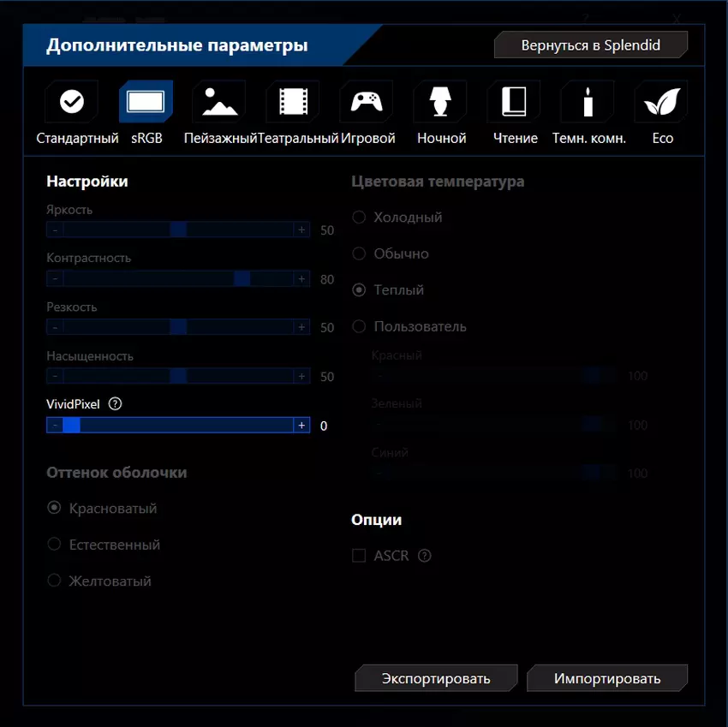728x727 pixels.
Task: Select the Холодный color temperature radio
Action: tap(359, 218)
